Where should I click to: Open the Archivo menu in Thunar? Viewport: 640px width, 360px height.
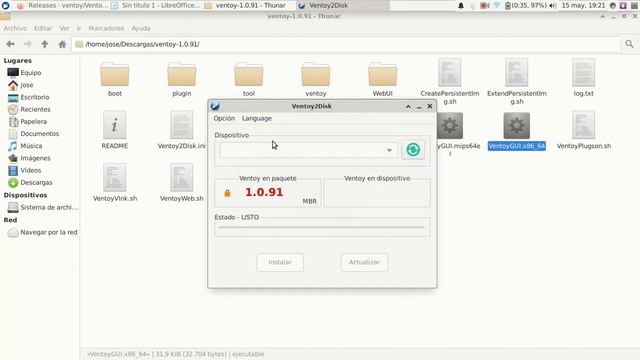pyautogui.click(x=15, y=28)
